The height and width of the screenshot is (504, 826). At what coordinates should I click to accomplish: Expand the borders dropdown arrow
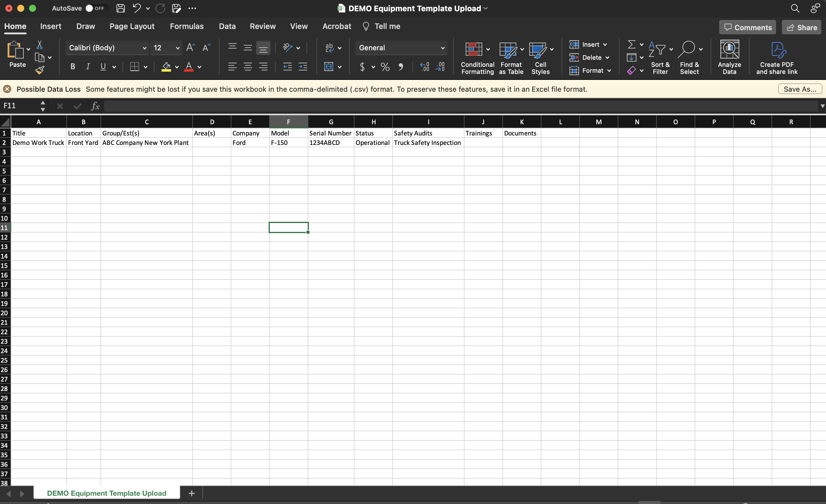click(x=146, y=67)
